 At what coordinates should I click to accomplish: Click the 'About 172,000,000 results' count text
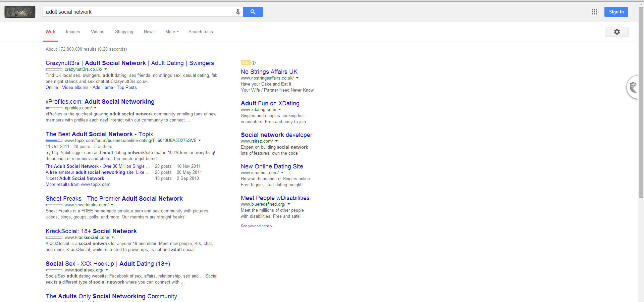pos(86,49)
